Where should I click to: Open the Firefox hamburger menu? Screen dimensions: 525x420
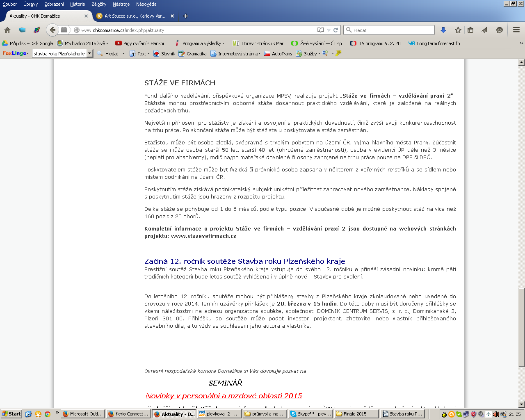click(x=516, y=30)
